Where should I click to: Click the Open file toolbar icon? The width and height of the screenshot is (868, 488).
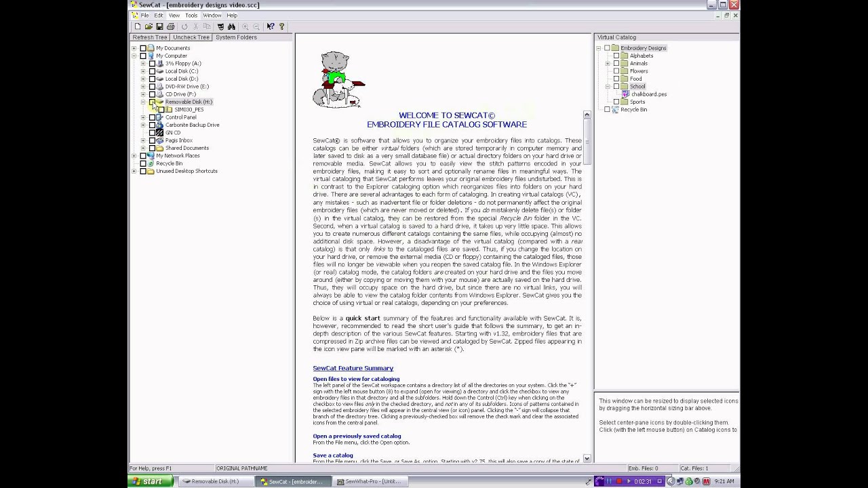coord(149,26)
